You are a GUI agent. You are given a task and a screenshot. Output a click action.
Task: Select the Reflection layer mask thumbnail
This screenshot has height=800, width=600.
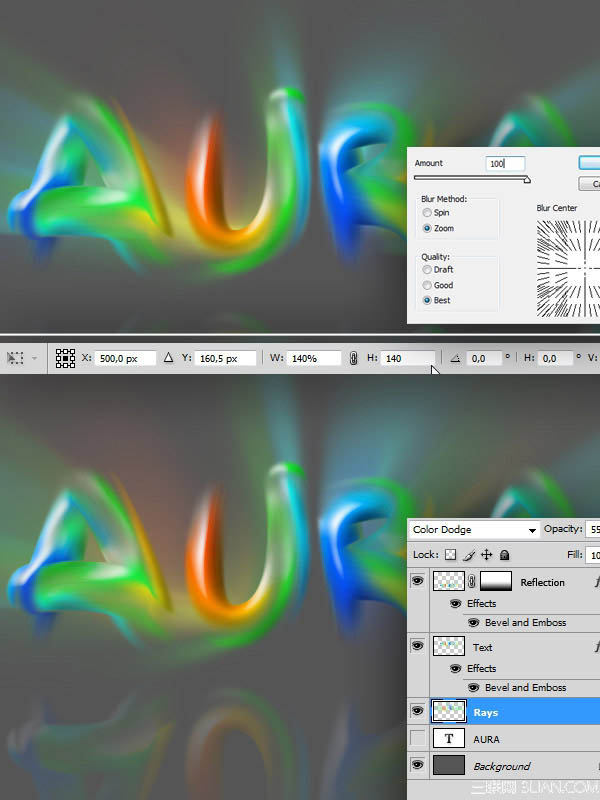(x=496, y=581)
